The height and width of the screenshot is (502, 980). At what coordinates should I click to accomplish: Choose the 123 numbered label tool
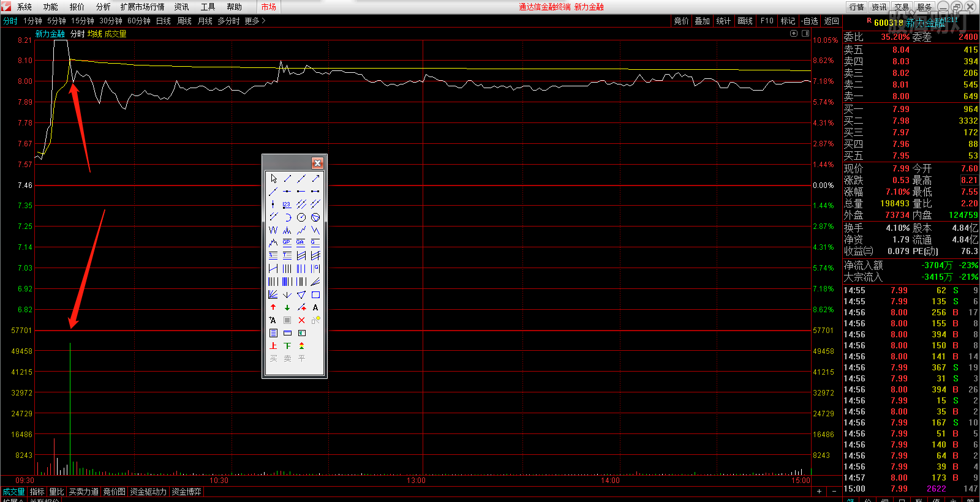pyautogui.click(x=287, y=204)
